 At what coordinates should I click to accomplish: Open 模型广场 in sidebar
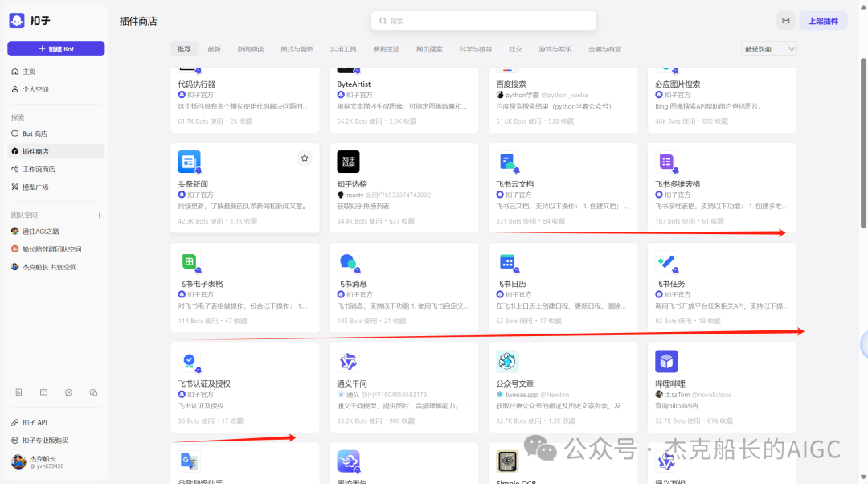[x=56, y=187]
